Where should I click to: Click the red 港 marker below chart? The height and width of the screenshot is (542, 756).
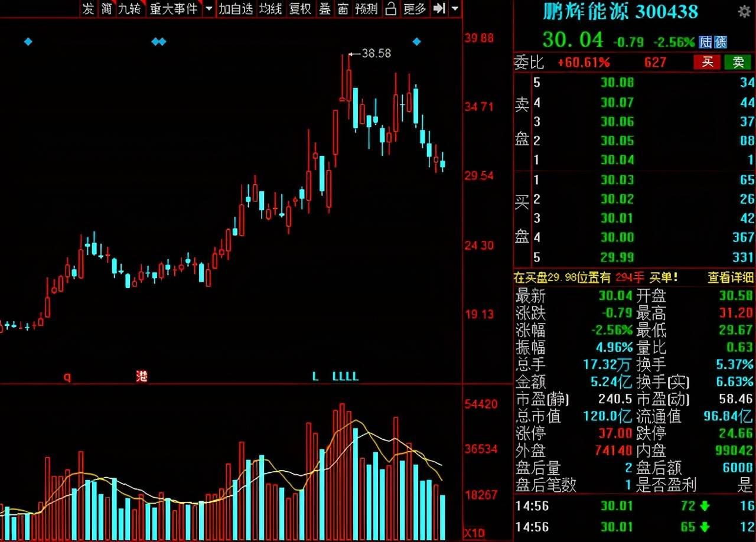click(x=142, y=376)
